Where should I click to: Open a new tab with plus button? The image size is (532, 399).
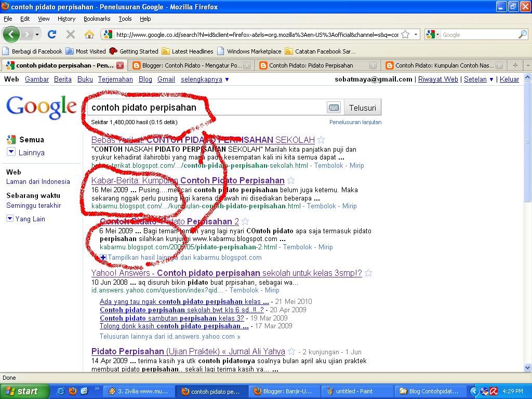click(515, 65)
